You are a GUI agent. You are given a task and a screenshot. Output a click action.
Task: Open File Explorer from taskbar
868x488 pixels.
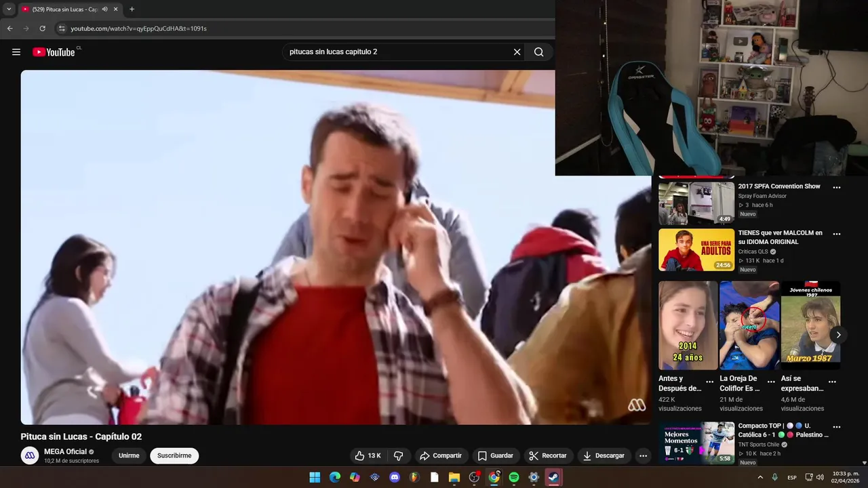pos(454,477)
